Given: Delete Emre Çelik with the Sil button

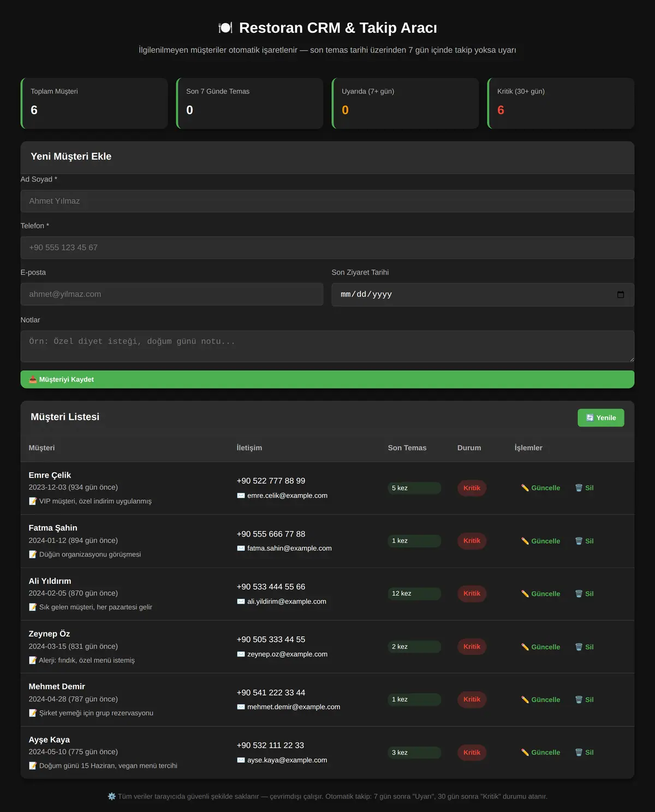Looking at the screenshot, I should 584,488.
